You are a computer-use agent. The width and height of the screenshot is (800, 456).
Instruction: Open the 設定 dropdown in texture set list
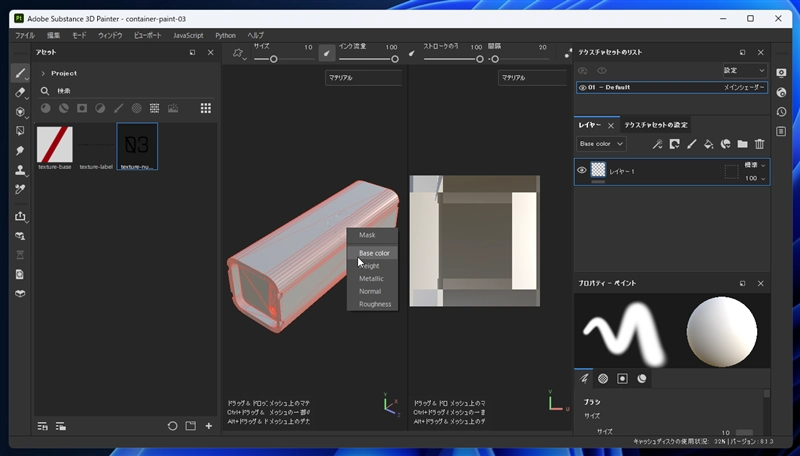click(x=744, y=71)
